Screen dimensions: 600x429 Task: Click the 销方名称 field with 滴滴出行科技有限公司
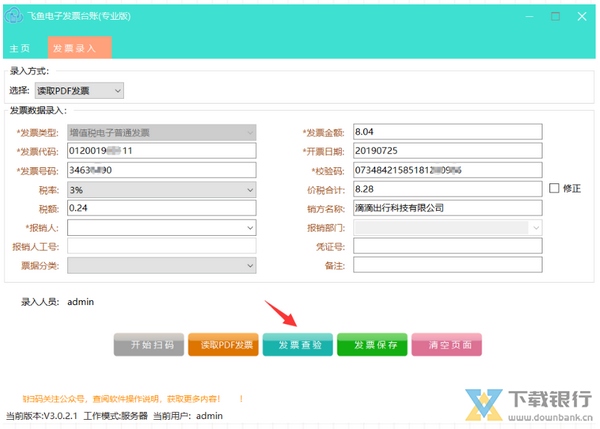tap(447, 208)
